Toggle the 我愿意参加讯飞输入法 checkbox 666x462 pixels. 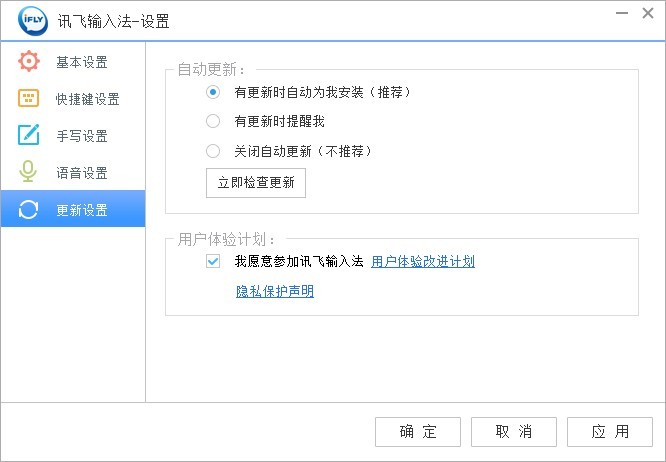(213, 262)
